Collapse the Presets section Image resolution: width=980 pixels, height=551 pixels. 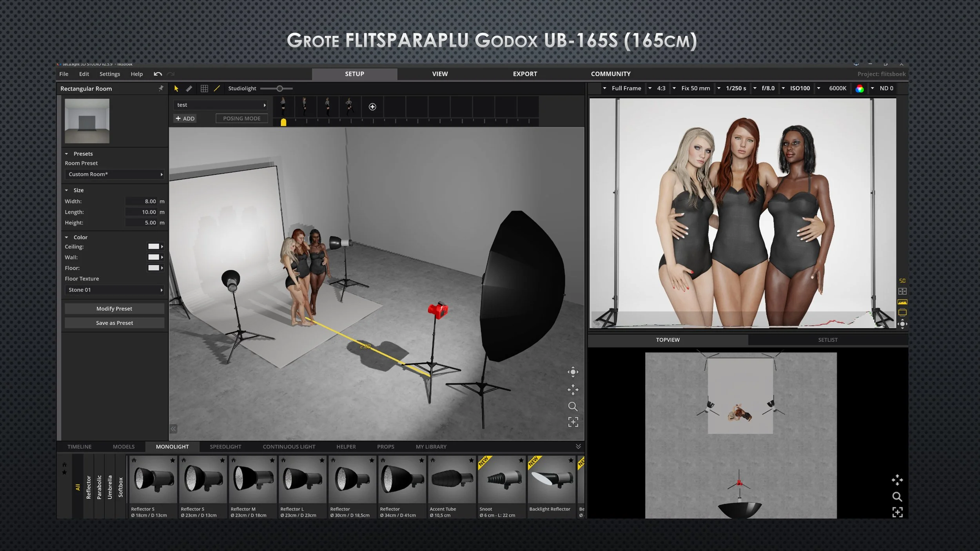67,154
